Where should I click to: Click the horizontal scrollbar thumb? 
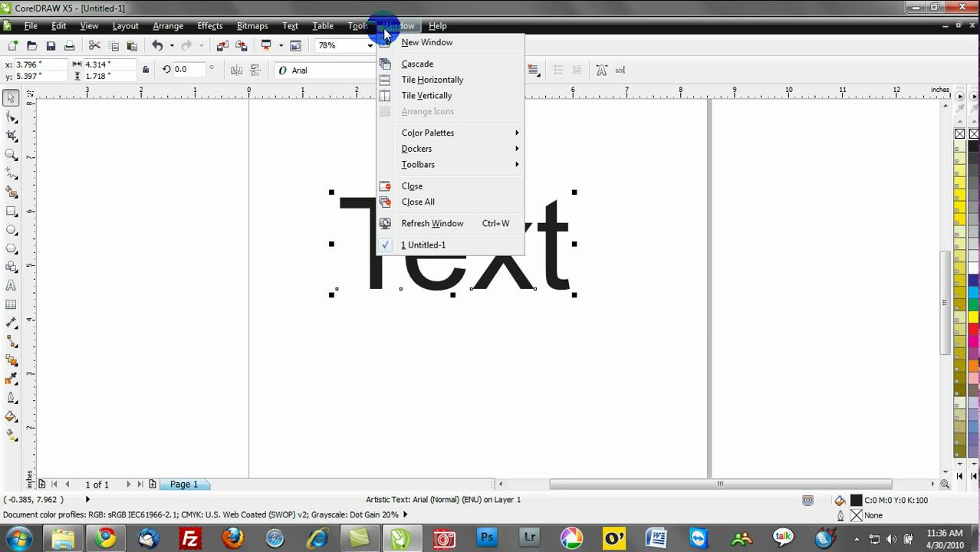721,484
